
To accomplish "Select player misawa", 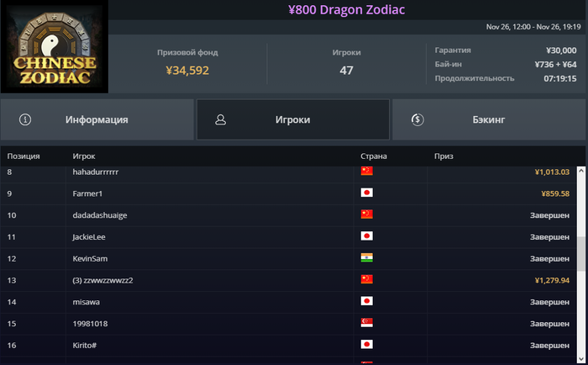I will point(87,302).
